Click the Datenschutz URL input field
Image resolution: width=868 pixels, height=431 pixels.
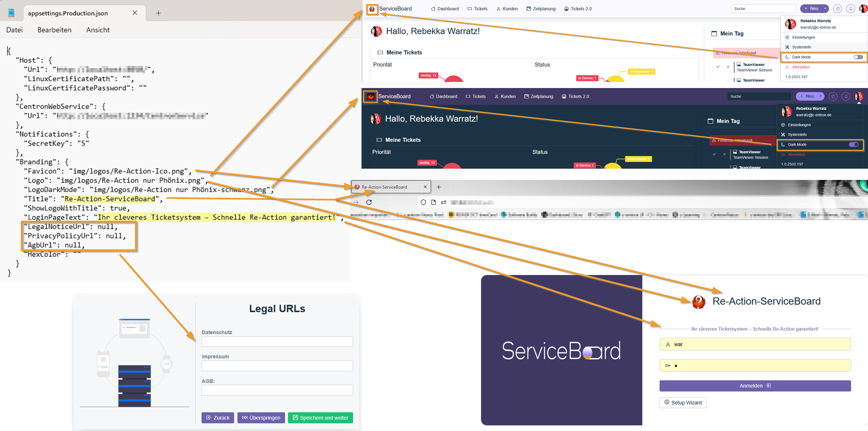[x=277, y=342]
